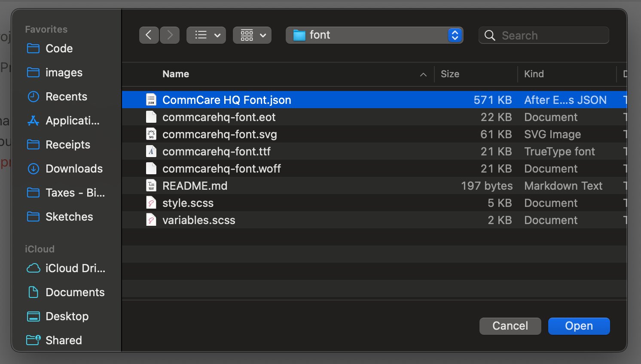
Task: Click the README.md text file icon
Action: click(151, 185)
